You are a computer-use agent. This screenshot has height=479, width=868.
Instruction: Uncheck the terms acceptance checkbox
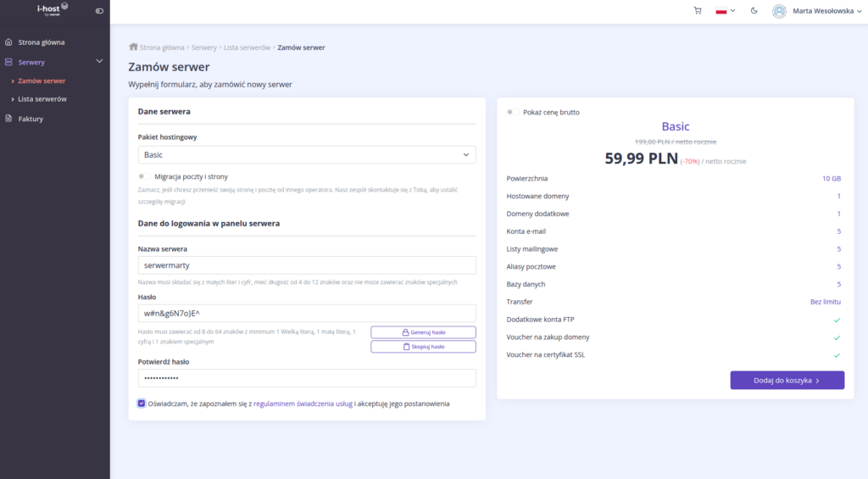[x=142, y=404]
